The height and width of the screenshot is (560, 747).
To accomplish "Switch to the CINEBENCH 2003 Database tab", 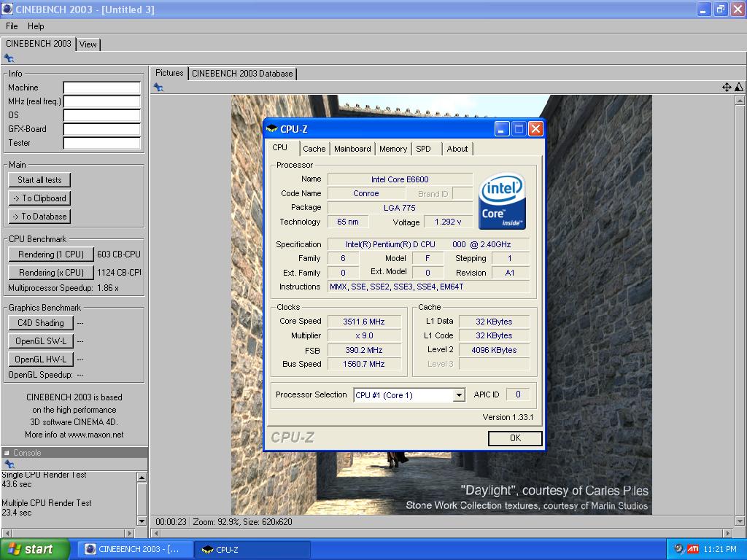I will pos(242,74).
